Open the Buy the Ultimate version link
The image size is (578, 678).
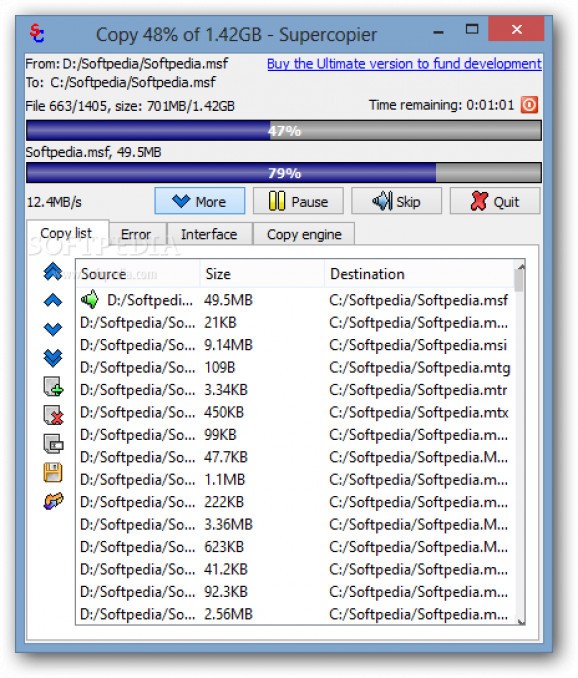(x=404, y=64)
